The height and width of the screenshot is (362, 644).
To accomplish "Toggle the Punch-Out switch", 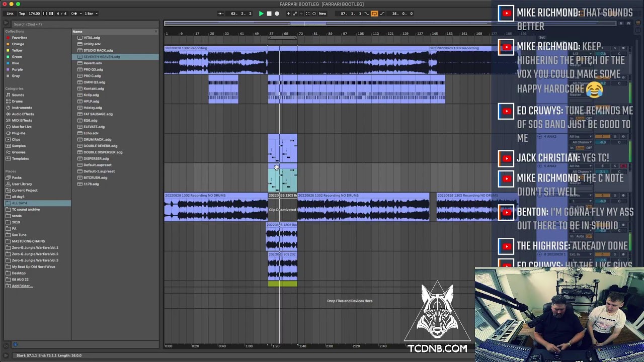I will [x=382, y=14].
